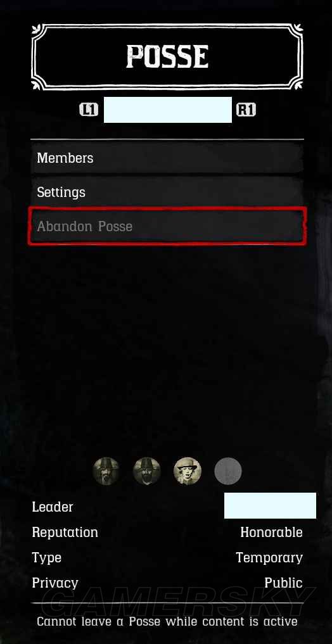This screenshot has width=332, height=644.
Task: Click the Leader label
Action: point(53,507)
